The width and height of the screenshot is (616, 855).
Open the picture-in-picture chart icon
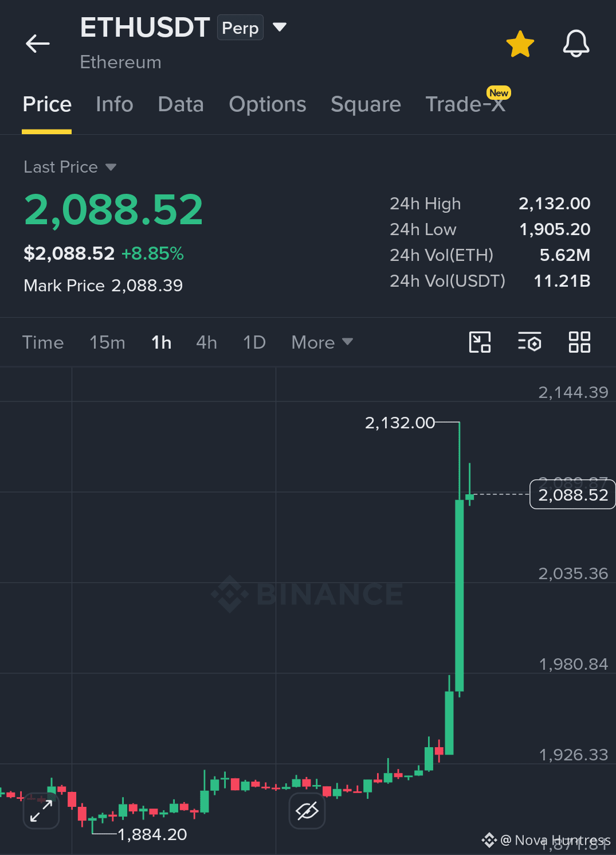[x=480, y=342]
